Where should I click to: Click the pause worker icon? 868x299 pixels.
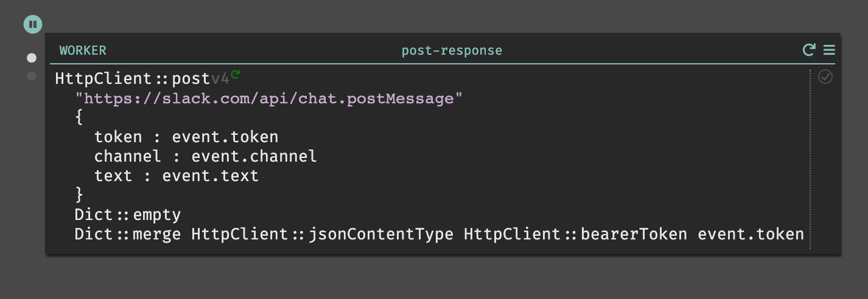click(x=33, y=24)
